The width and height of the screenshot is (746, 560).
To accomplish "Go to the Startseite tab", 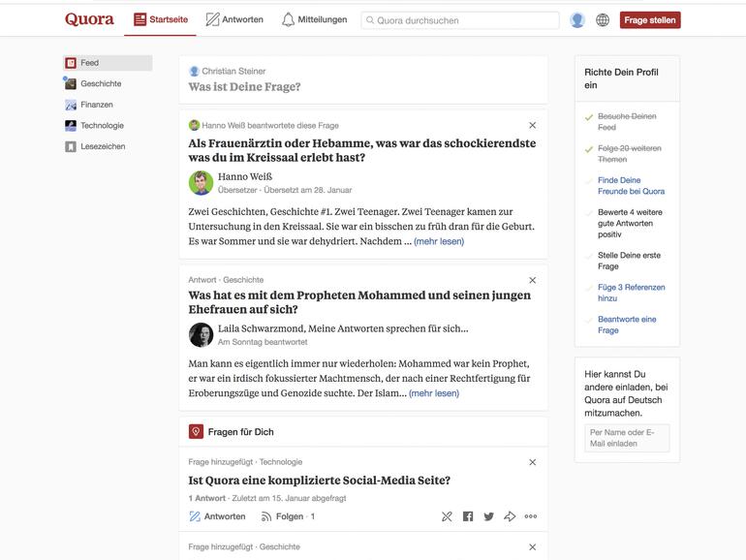I will point(160,19).
